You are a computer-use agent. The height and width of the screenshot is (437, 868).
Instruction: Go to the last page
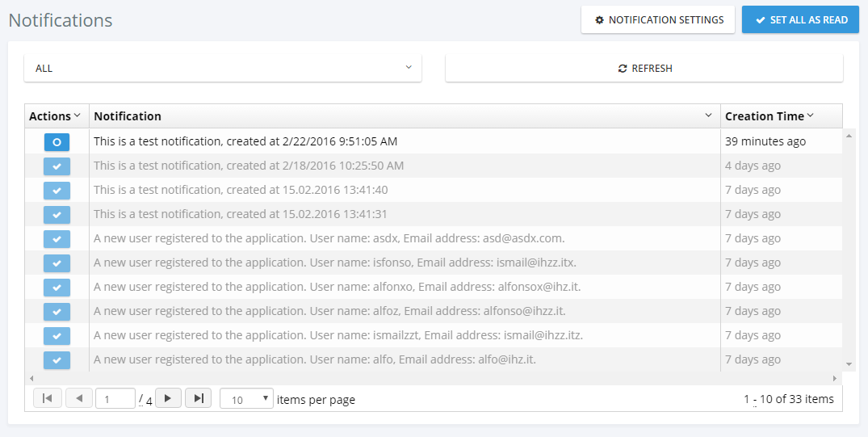coord(198,397)
